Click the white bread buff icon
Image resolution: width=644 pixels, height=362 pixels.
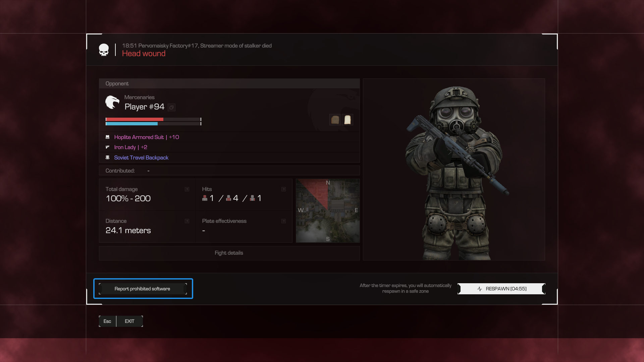coord(347,120)
